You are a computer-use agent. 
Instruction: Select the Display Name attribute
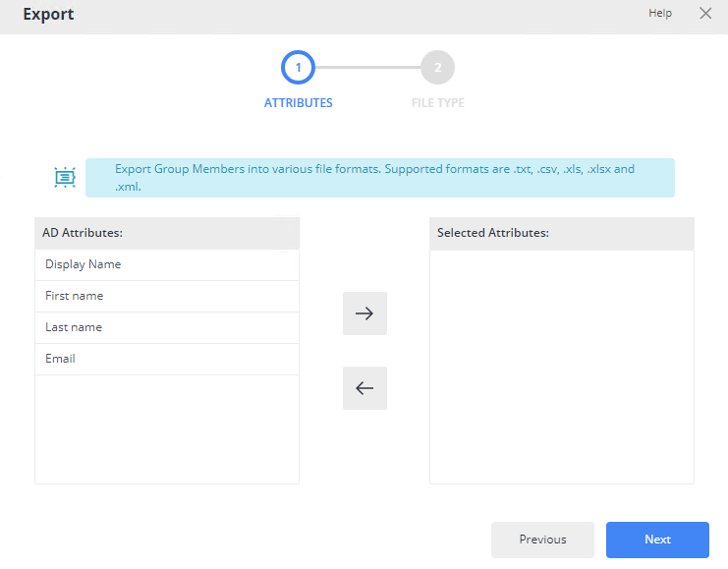point(167,264)
